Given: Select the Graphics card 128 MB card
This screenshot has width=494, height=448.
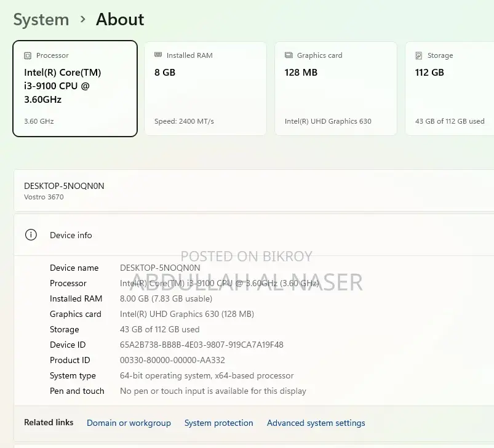Looking at the screenshot, I should click(336, 89).
